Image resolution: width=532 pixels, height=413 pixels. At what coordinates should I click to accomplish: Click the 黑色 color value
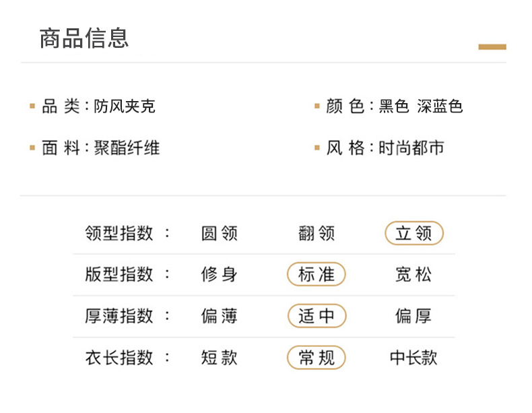click(394, 106)
